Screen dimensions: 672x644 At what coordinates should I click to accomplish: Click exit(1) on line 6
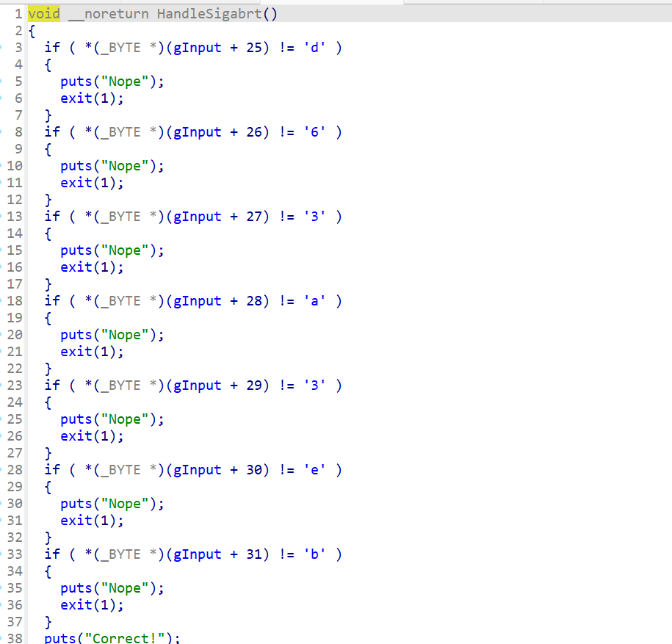(x=89, y=98)
